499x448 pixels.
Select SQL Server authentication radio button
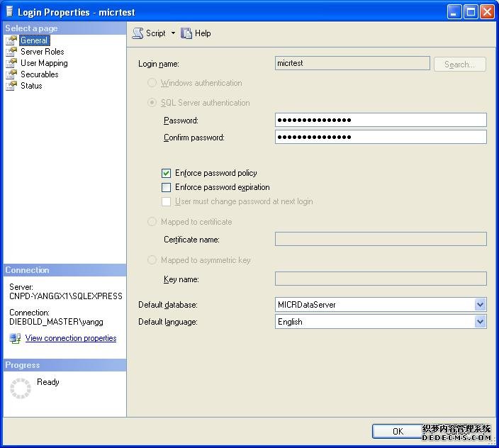(x=152, y=103)
